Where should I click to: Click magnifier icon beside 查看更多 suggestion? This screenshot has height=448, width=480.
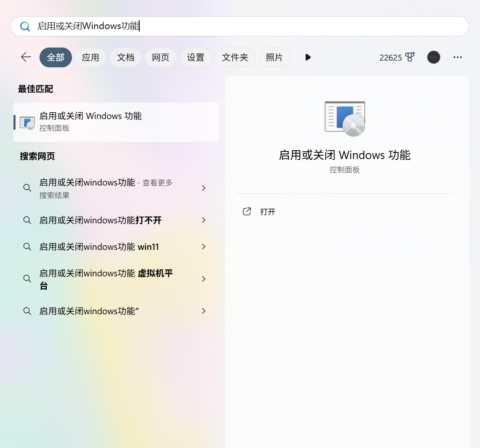[x=27, y=188]
